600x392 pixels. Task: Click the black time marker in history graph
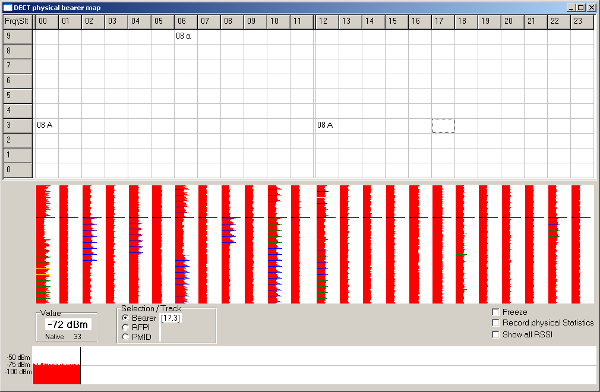tap(80, 365)
